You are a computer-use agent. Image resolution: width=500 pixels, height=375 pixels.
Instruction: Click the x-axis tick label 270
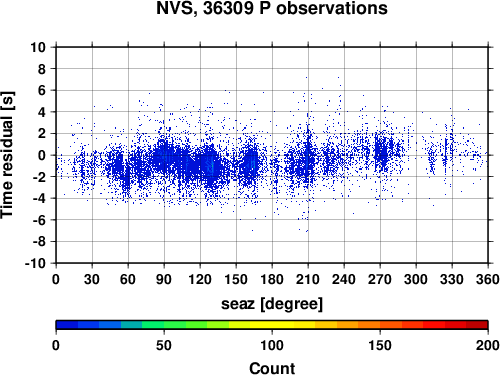[x=380, y=279]
